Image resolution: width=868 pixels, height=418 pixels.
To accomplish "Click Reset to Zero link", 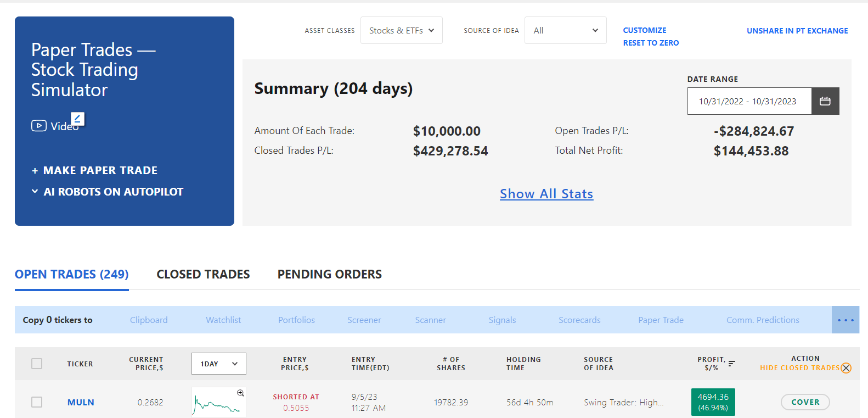I will click(651, 43).
